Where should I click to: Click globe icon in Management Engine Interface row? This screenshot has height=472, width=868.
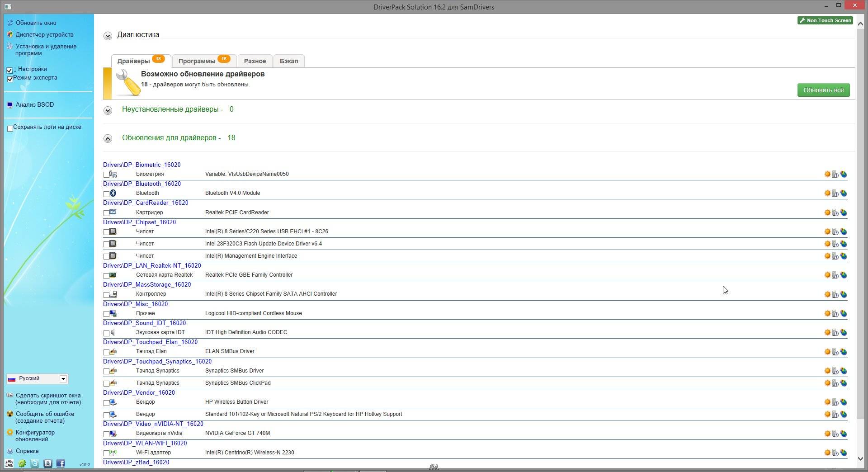(x=844, y=256)
